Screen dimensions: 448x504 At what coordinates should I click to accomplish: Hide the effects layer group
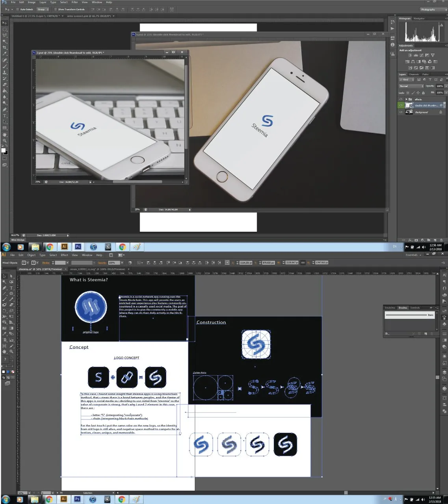coord(401,99)
